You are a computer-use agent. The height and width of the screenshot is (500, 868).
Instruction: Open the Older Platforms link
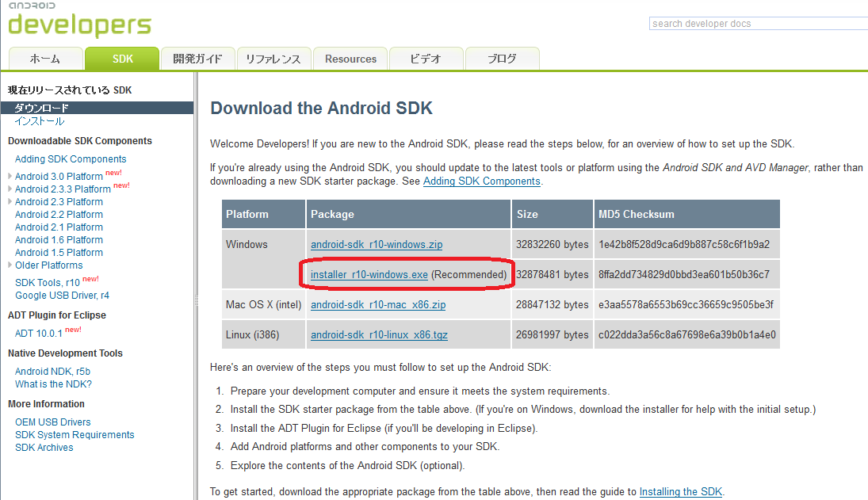click(x=48, y=265)
